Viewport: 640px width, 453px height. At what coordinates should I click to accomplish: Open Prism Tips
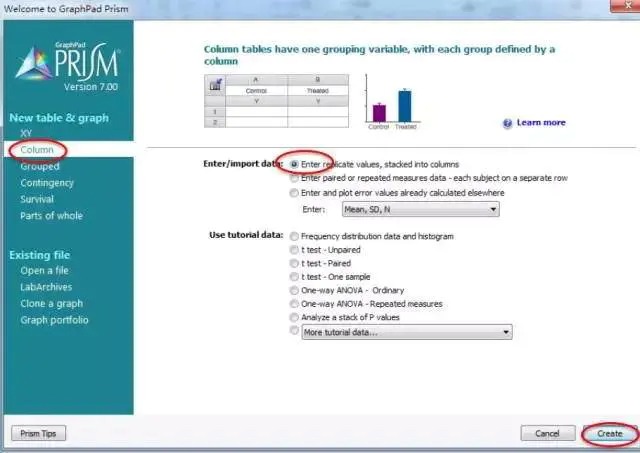(38, 433)
